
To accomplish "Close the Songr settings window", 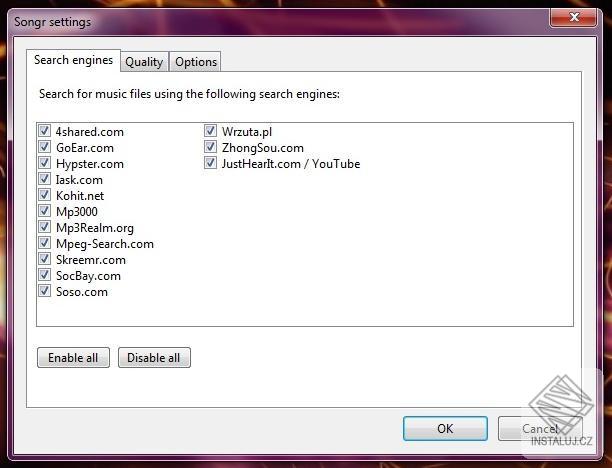I will [574, 17].
